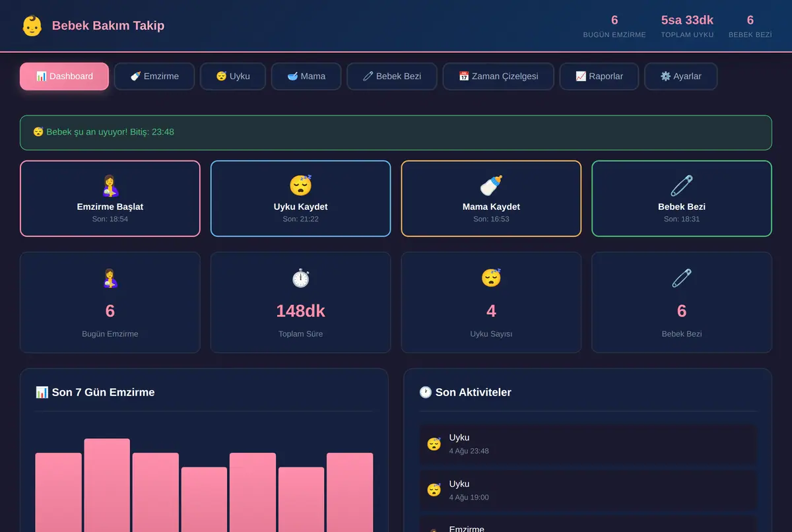The width and height of the screenshot is (792, 532).
Task: Click the sleep icon for Uyku 19:00 activity
Action: [434, 490]
